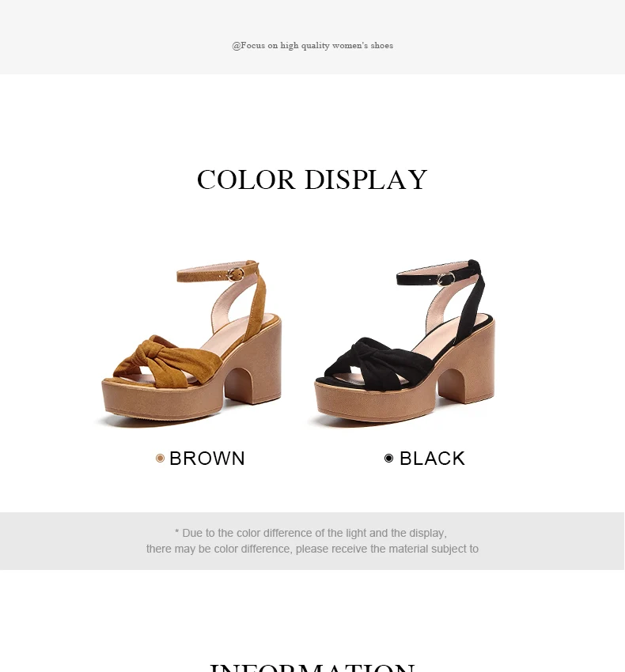The image size is (625, 672).
Task: Click the gray top banner area
Action: coord(312,37)
